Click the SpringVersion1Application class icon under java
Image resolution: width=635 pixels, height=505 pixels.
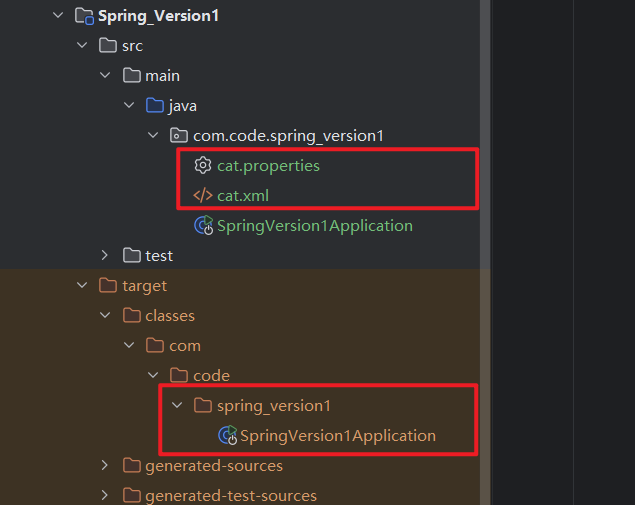coord(204,226)
